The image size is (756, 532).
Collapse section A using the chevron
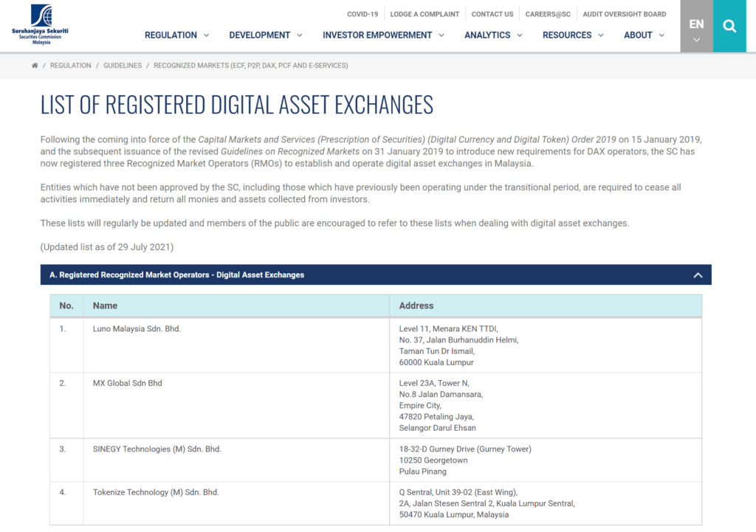point(698,275)
